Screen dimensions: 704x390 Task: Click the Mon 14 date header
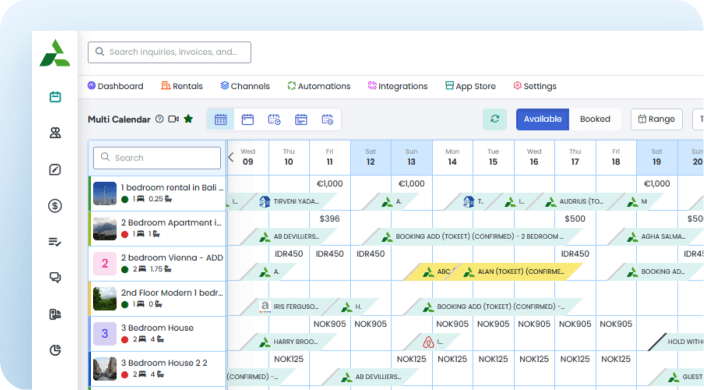coord(452,158)
